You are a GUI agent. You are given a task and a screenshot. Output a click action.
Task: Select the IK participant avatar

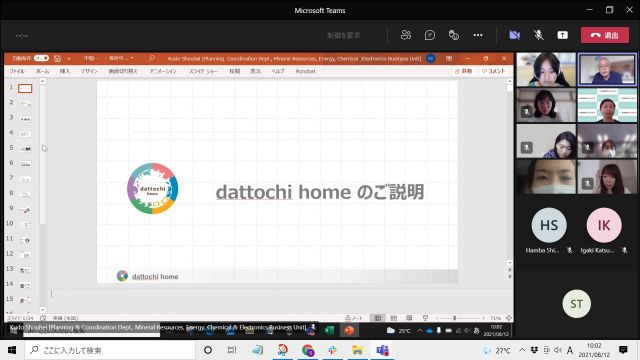(604, 225)
